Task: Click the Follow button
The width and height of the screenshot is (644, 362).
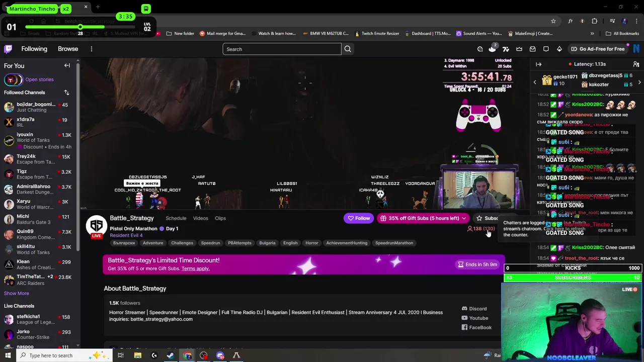Action: (359, 218)
